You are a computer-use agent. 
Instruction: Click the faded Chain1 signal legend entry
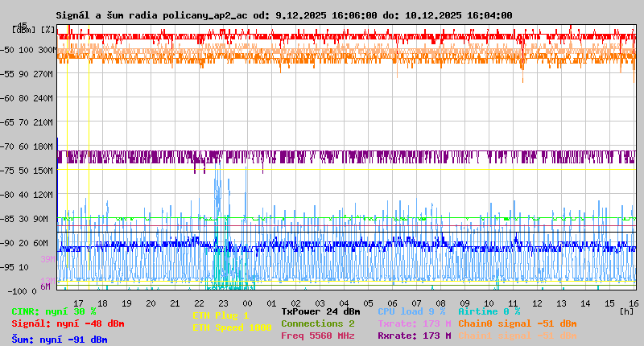517,336
